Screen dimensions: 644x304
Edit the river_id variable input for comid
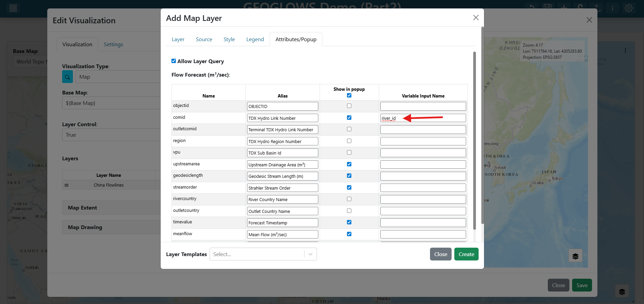click(423, 118)
